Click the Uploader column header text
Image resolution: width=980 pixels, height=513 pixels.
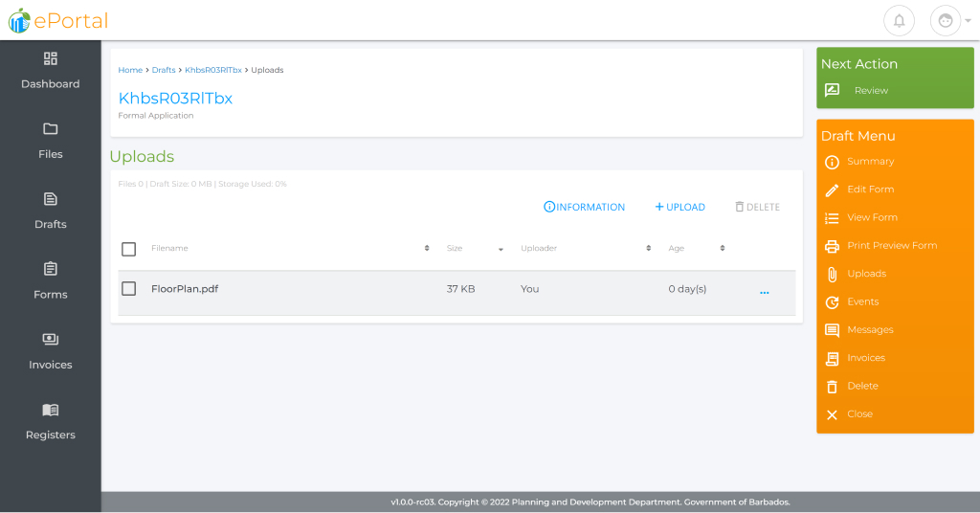tap(539, 248)
